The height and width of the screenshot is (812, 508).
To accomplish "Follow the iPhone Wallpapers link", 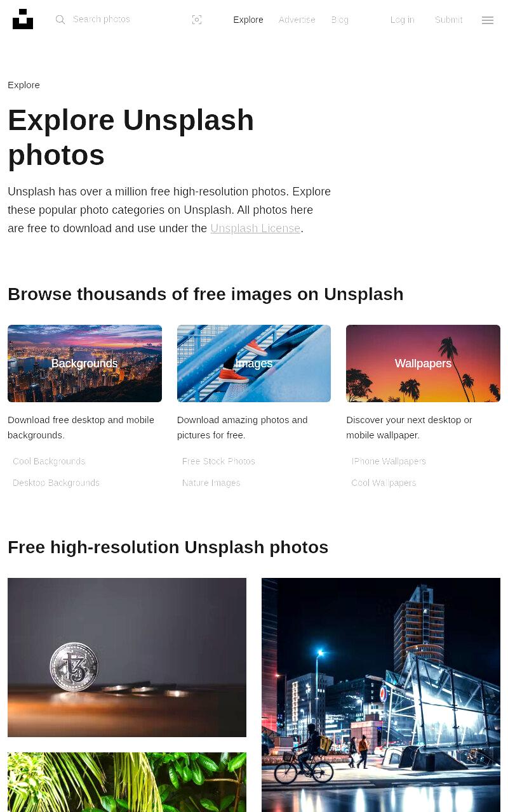I will (389, 461).
